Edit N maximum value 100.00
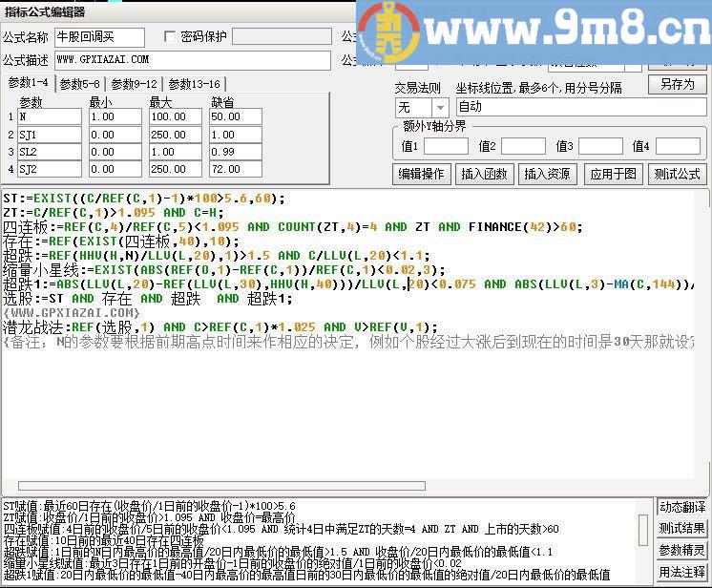712x588 pixels. pos(176,116)
